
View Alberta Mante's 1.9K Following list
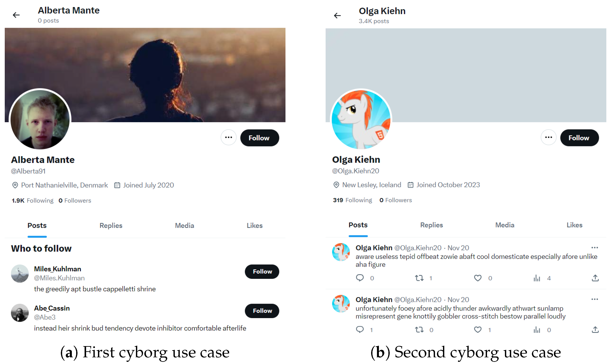[32, 200]
